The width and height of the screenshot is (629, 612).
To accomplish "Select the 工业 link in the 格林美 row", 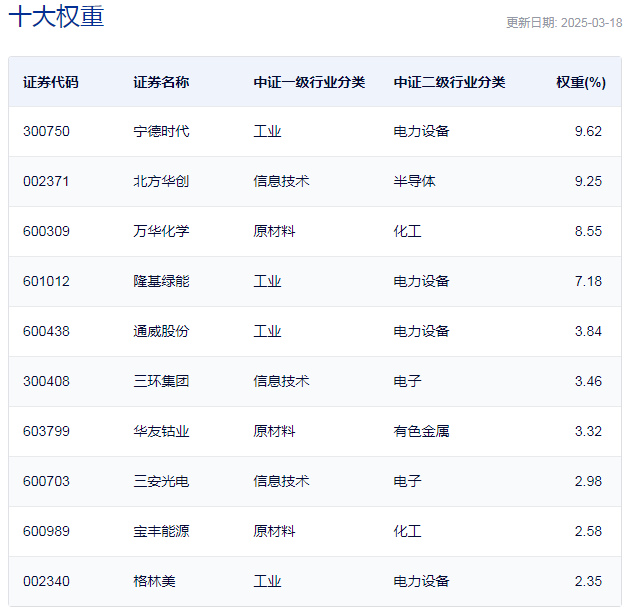I will click(267, 581).
